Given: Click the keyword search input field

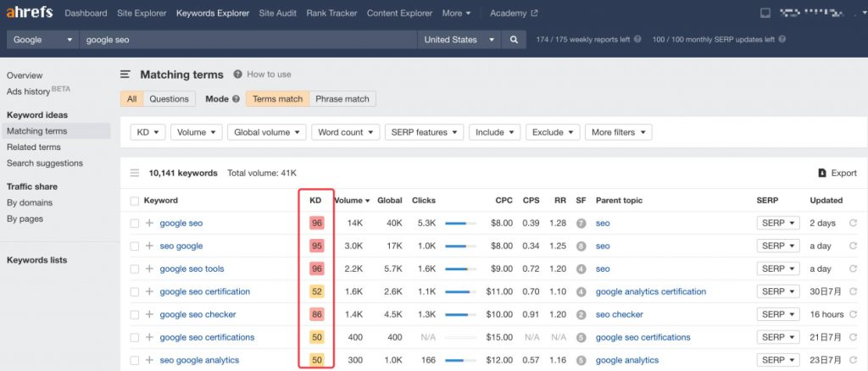Looking at the screenshot, I should pyautogui.click(x=248, y=40).
